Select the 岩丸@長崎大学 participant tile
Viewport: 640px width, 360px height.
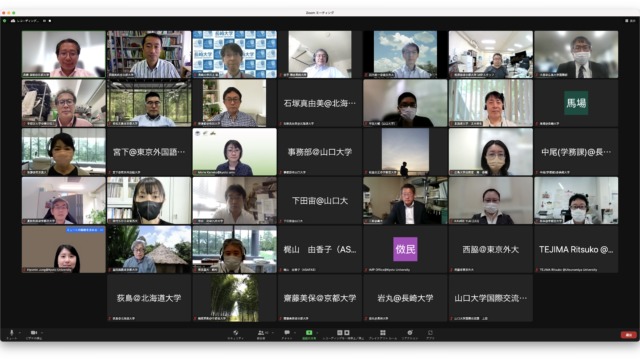[x=405, y=298]
